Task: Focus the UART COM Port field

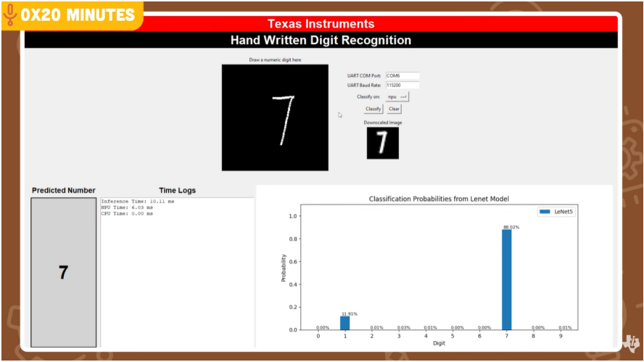Action: 402,75
